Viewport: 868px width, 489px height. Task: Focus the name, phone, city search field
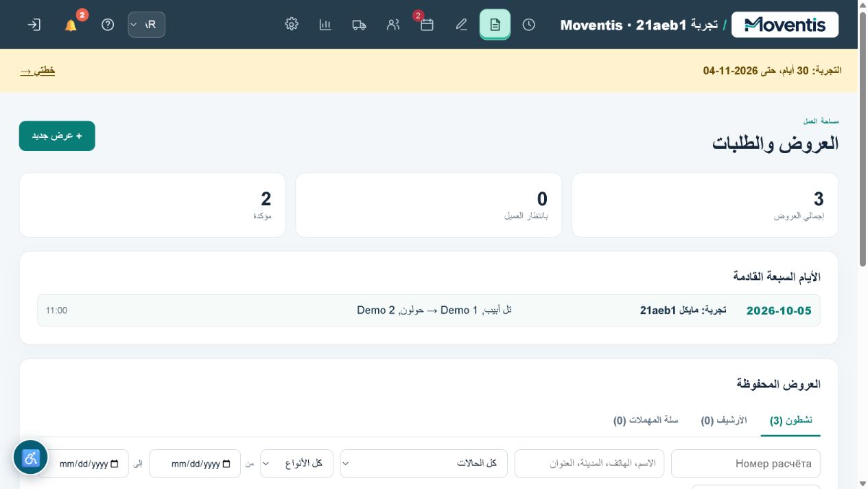pyautogui.click(x=590, y=464)
